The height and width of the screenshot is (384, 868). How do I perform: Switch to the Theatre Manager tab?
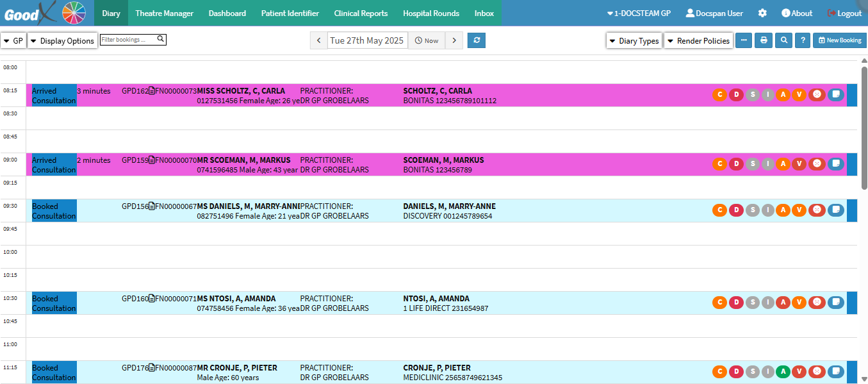click(164, 13)
